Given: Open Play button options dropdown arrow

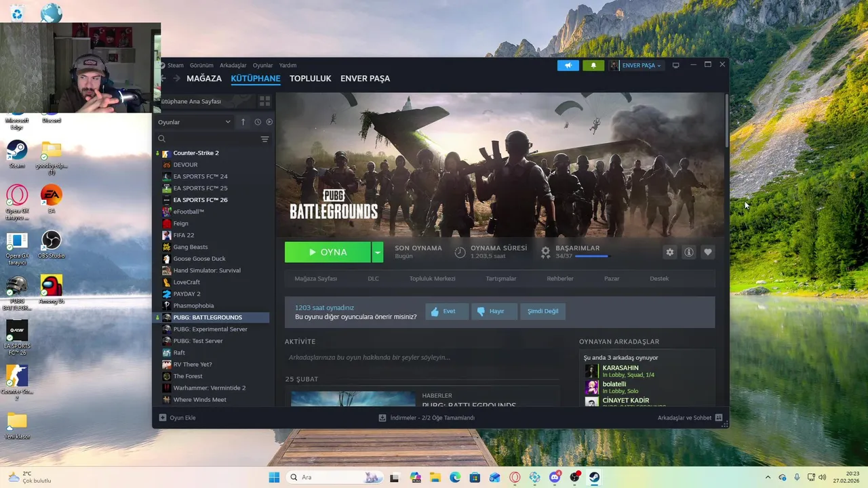Looking at the screenshot, I should click(x=378, y=252).
